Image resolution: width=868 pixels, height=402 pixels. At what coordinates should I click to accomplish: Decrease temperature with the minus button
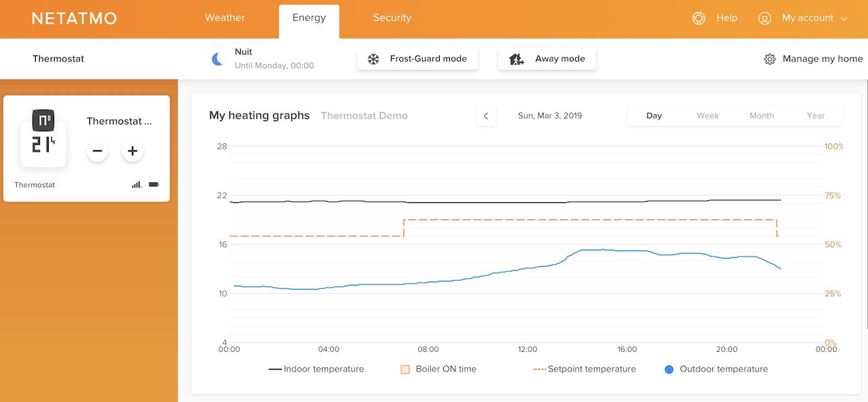[x=97, y=151]
